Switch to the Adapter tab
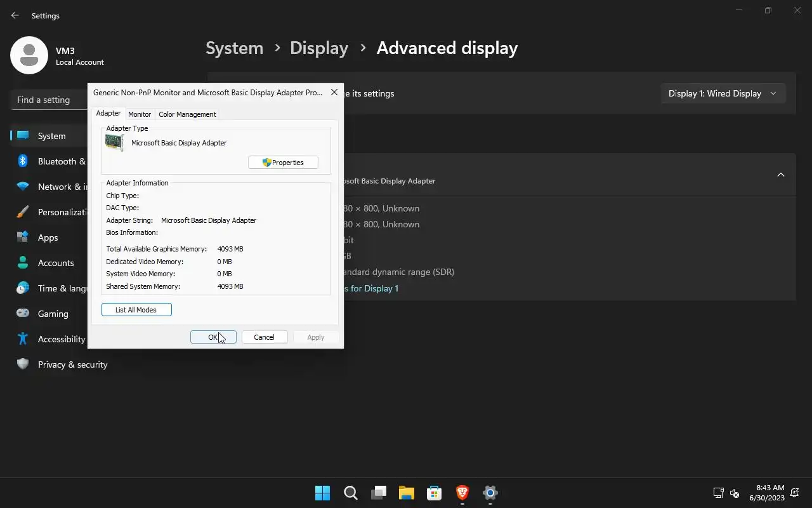The height and width of the screenshot is (508, 812). (108, 113)
